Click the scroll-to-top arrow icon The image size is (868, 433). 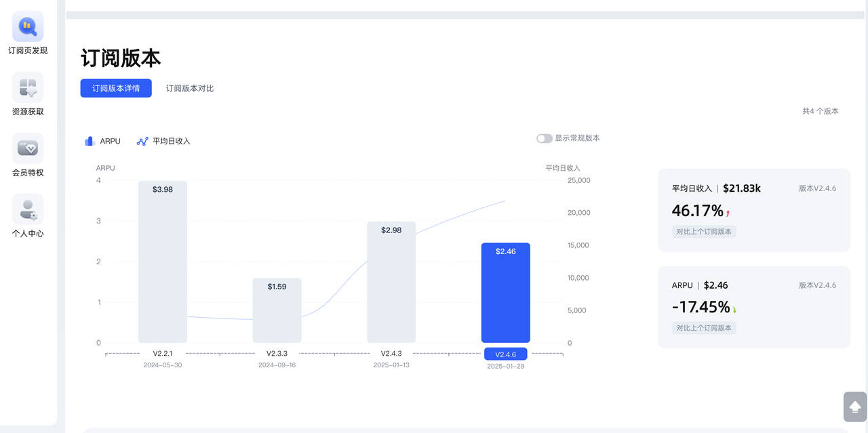855,407
